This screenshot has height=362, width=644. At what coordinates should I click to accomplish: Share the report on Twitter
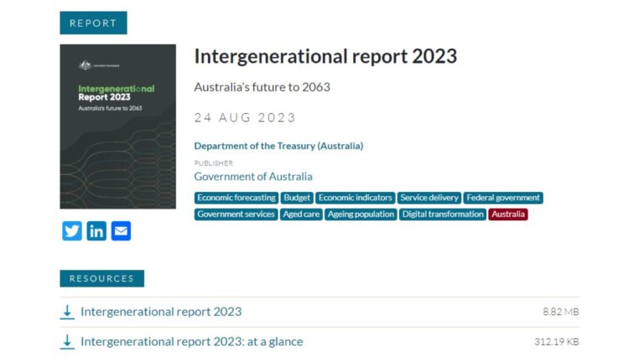[x=72, y=231]
